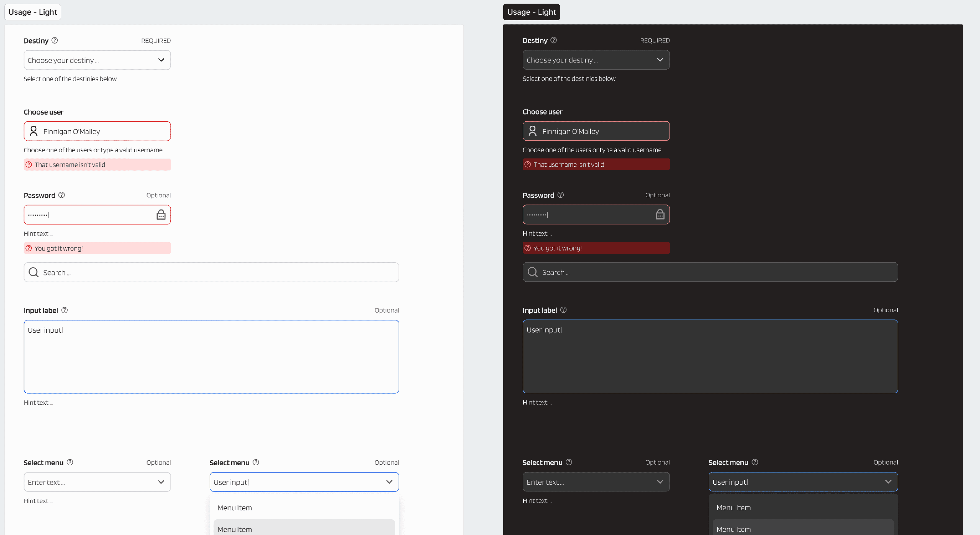
Task: Click the user icon in the light-panel Choose user field
Action: point(34,131)
